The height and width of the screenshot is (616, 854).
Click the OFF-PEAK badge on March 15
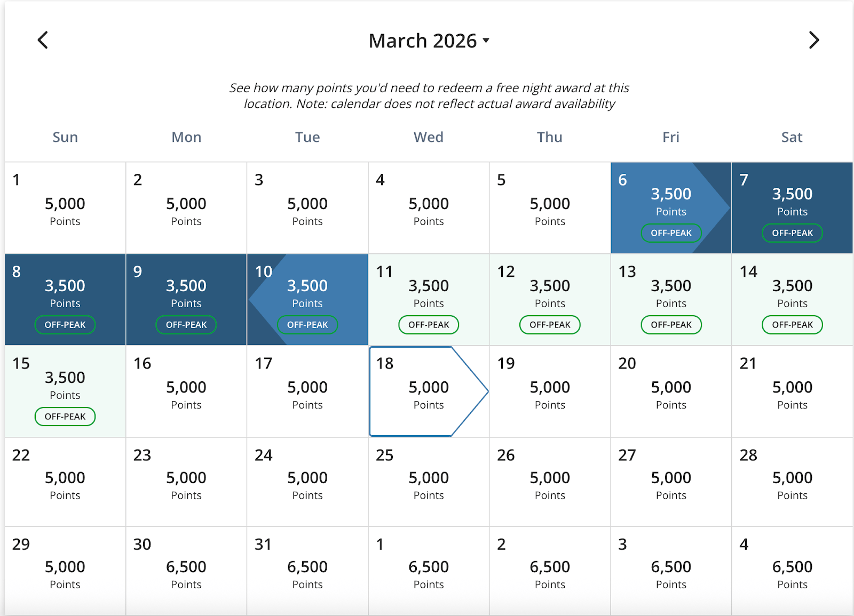pos(65,417)
